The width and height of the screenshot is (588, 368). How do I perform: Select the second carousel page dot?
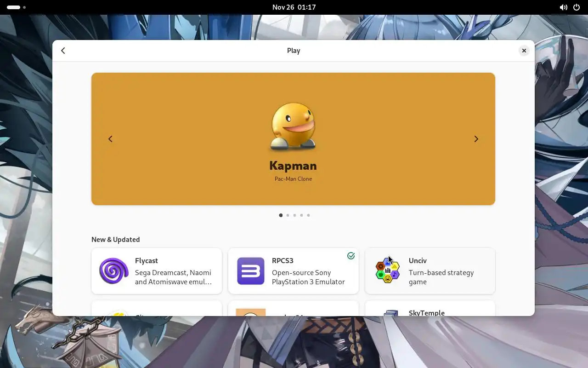tap(288, 215)
